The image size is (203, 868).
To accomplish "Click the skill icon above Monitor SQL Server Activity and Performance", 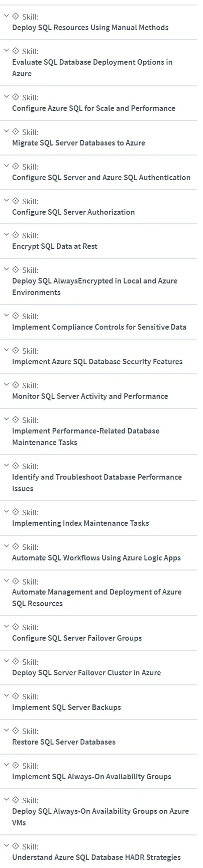I will pos(16,385).
